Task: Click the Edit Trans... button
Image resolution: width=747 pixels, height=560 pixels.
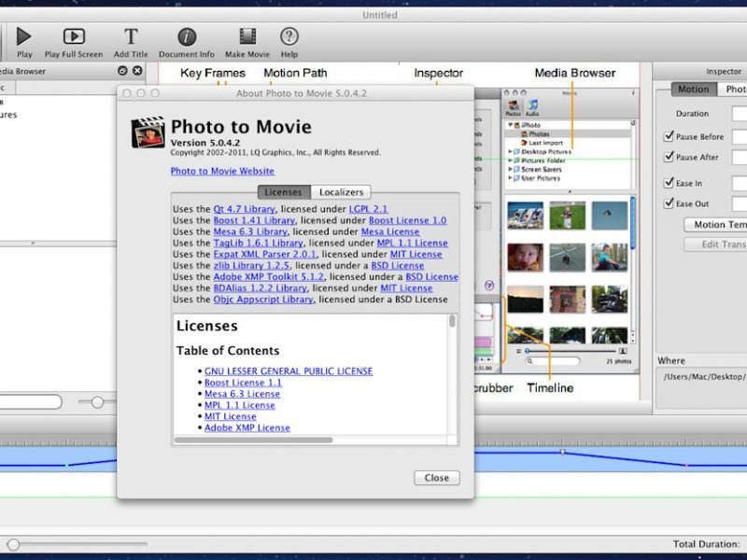Action: (x=715, y=245)
